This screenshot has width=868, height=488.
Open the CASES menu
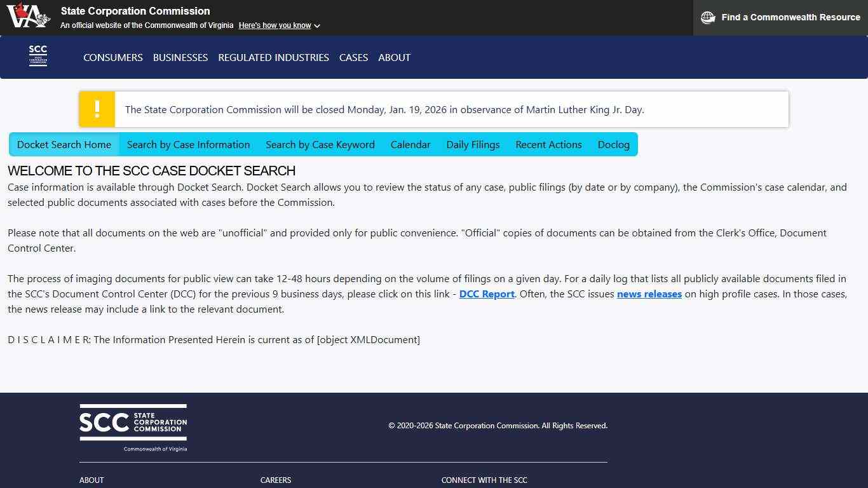click(x=353, y=57)
